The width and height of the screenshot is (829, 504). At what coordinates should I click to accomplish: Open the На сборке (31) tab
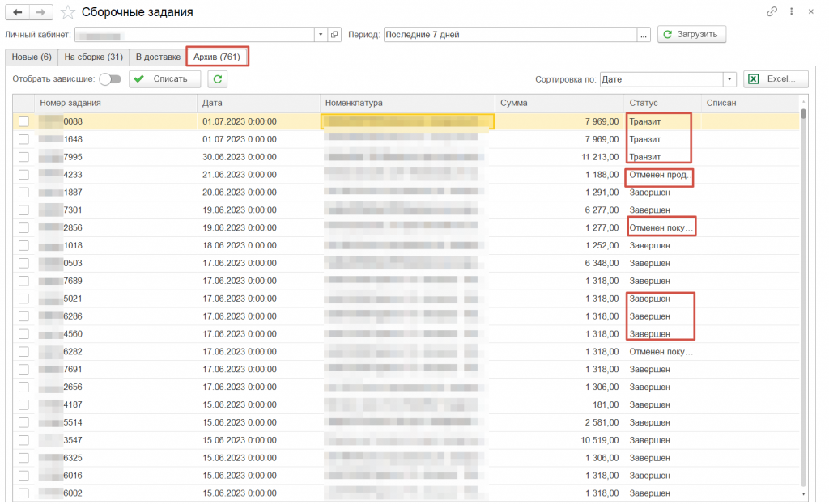pos(94,57)
